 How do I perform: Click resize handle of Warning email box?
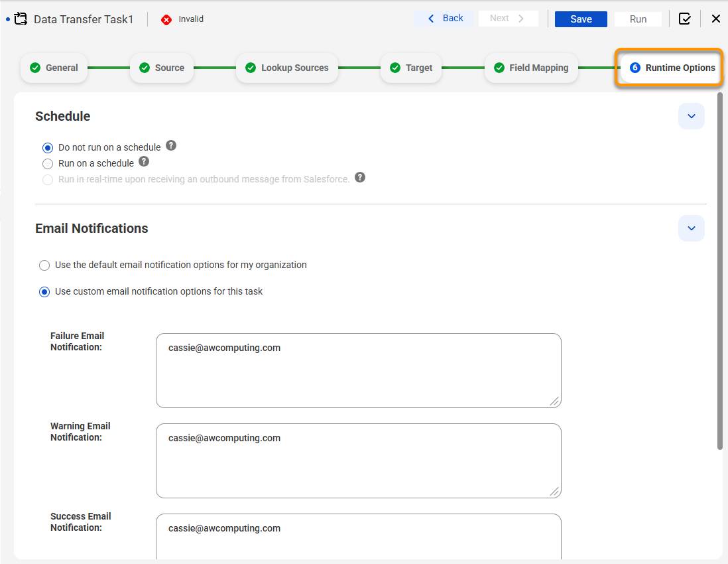click(554, 492)
